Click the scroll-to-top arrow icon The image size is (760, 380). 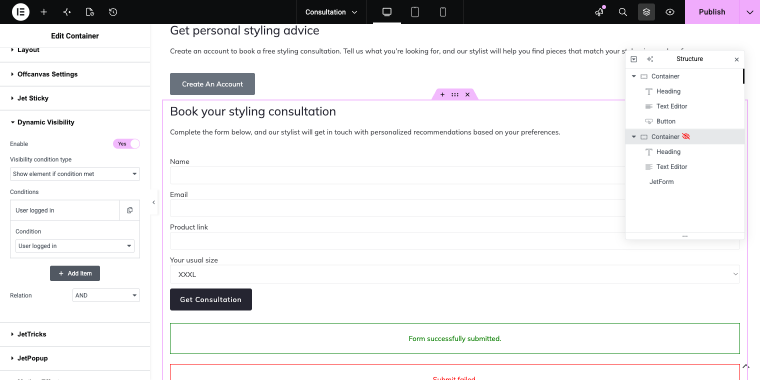click(746, 366)
